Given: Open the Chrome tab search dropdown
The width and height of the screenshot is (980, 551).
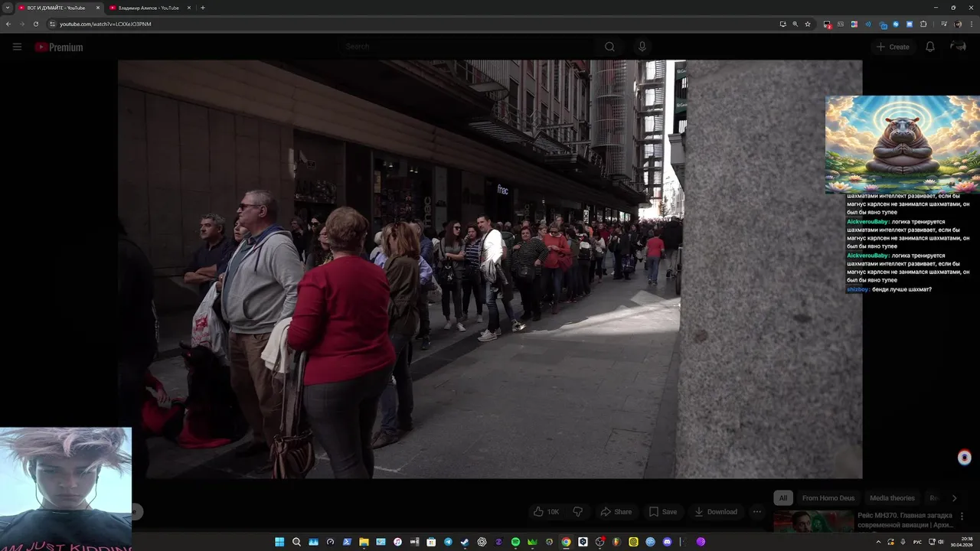Looking at the screenshot, I should pos(8,8).
